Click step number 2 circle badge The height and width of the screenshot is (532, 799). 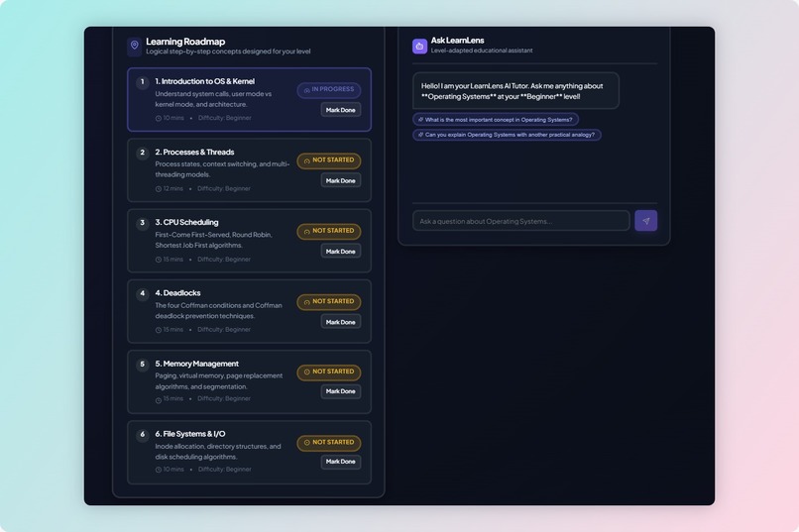pyautogui.click(x=142, y=153)
